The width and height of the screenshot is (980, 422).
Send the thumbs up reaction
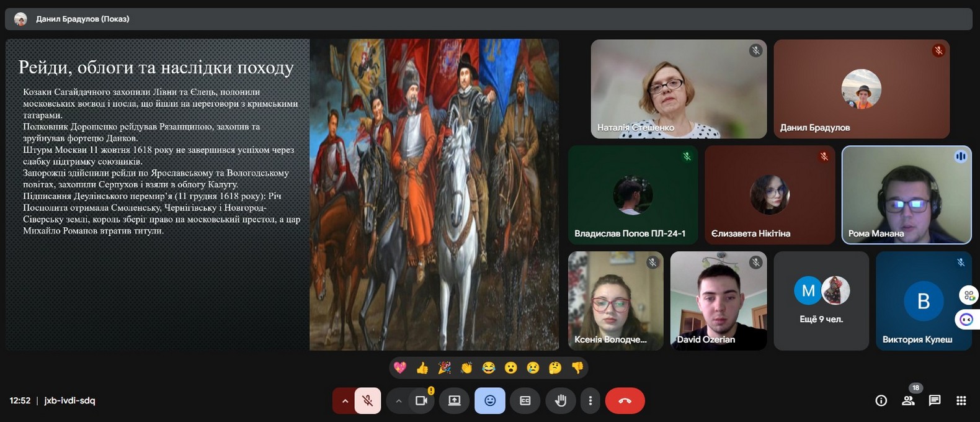(x=422, y=368)
